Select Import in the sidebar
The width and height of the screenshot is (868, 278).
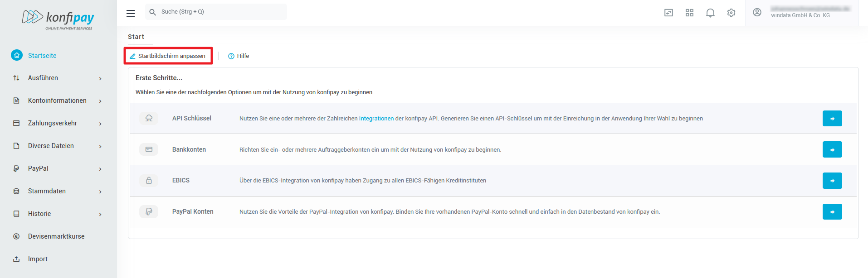[x=38, y=259]
